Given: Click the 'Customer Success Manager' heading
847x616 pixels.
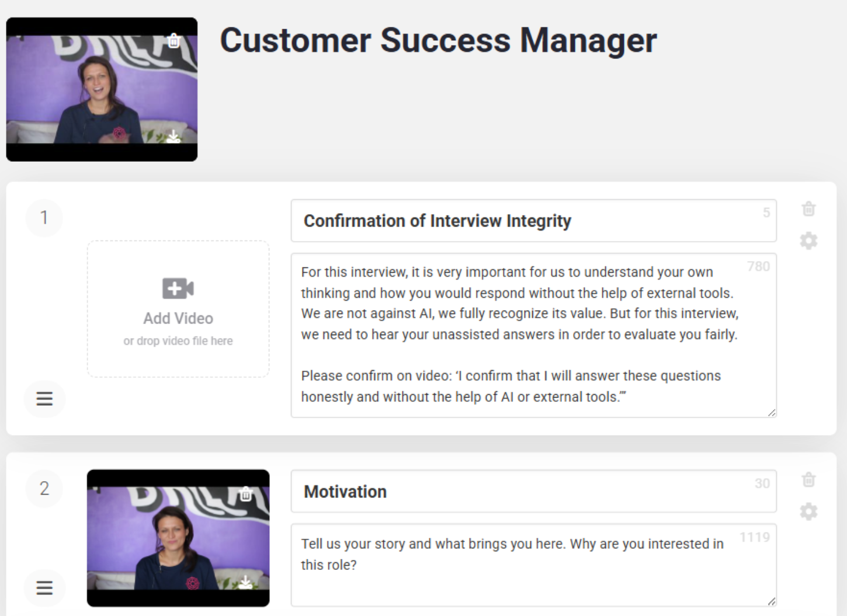Looking at the screenshot, I should pyautogui.click(x=438, y=40).
